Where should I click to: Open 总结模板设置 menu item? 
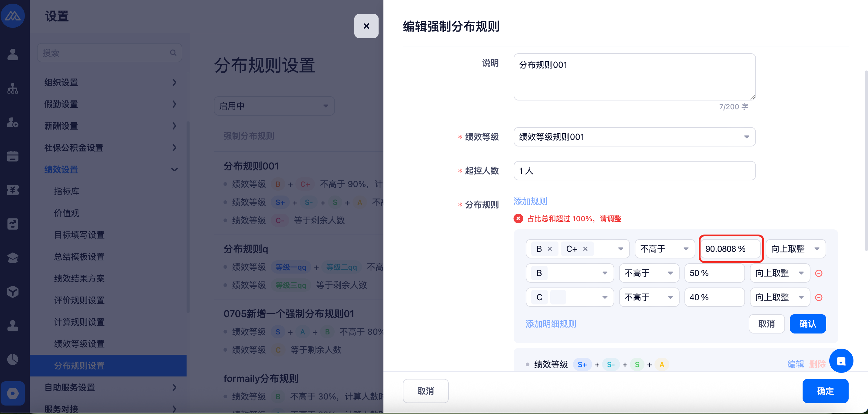[x=80, y=257]
